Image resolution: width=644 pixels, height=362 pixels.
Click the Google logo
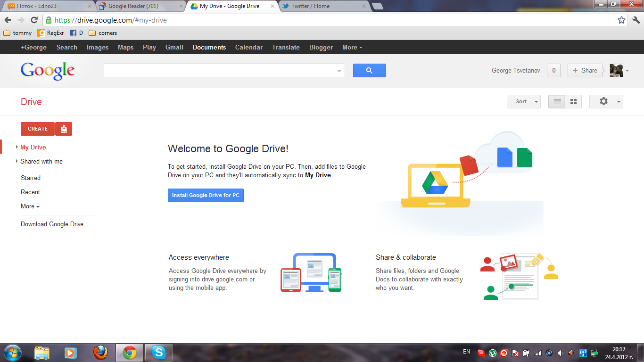click(48, 71)
